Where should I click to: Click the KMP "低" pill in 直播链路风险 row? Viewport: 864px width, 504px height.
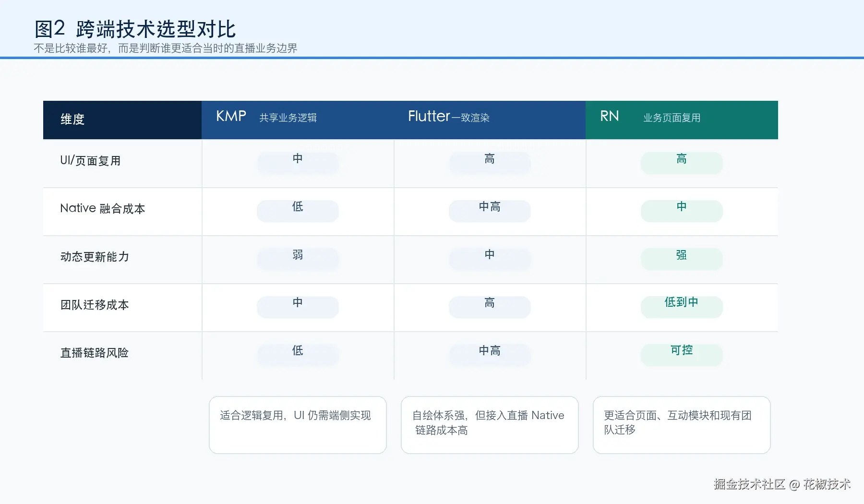pyautogui.click(x=298, y=355)
